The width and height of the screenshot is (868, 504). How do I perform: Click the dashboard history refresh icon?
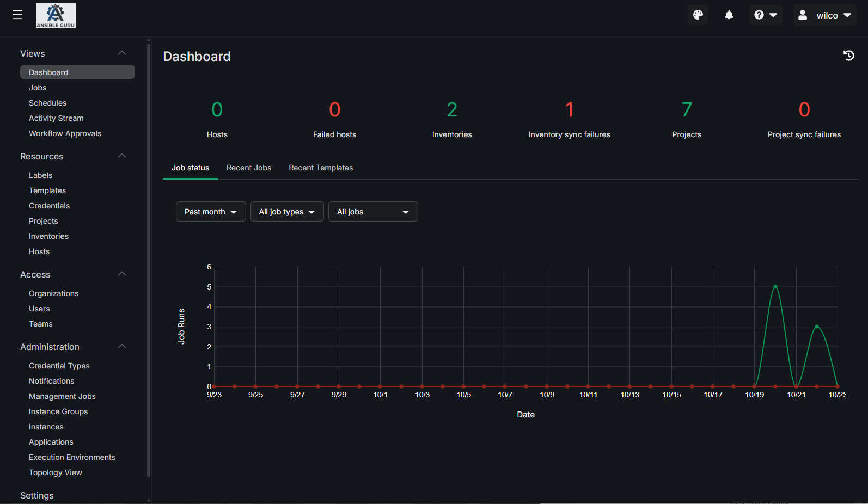[848, 56]
